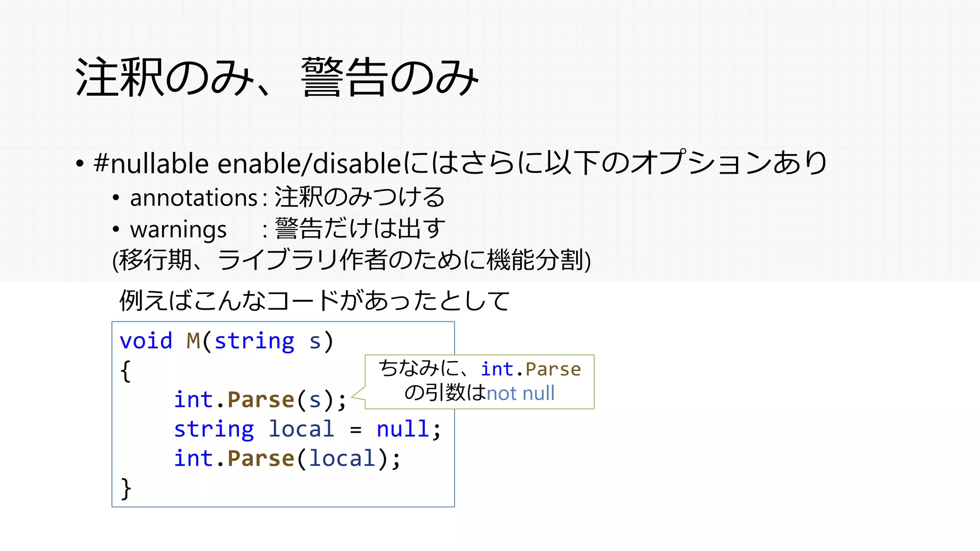980x551 pixels.
Task: Select the warnings bullet text
Action: tap(288, 229)
